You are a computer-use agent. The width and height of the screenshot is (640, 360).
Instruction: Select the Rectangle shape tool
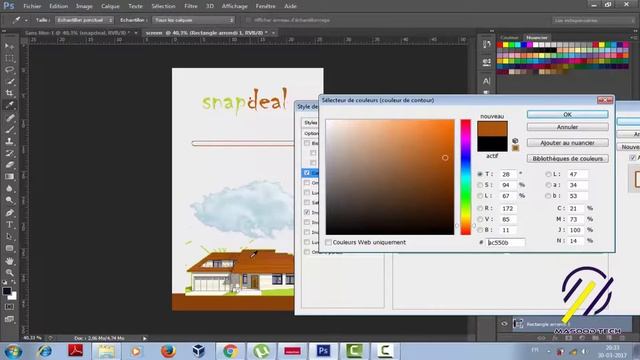9,249
